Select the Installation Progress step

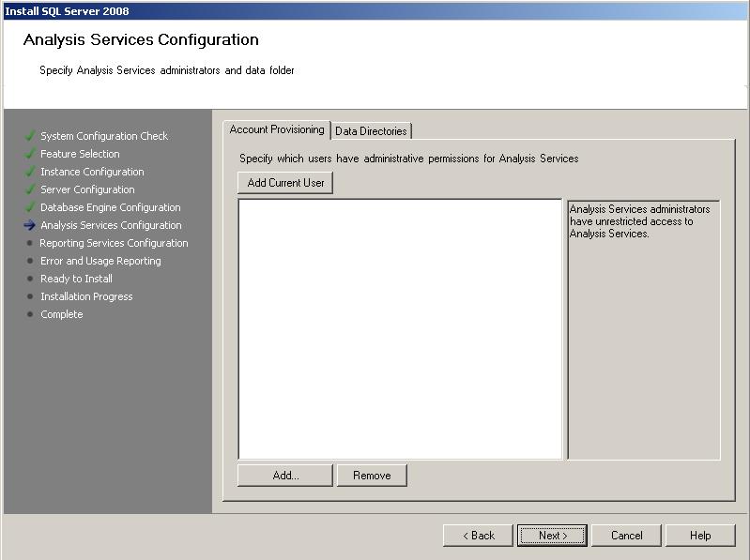click(86, 296)
